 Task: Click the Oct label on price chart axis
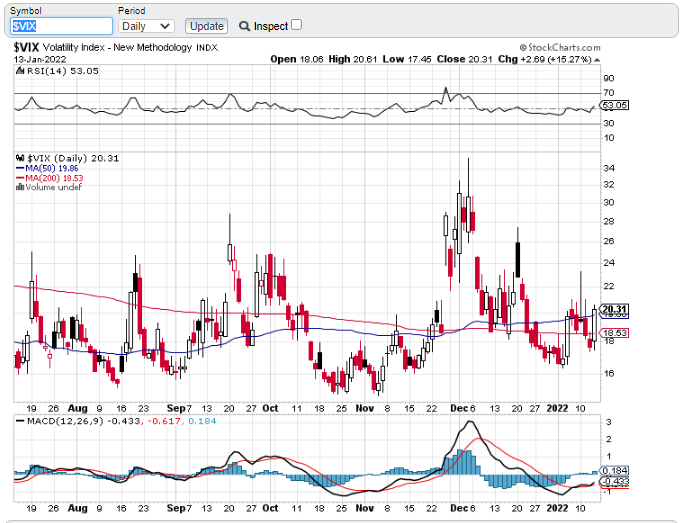coord(270,409)
